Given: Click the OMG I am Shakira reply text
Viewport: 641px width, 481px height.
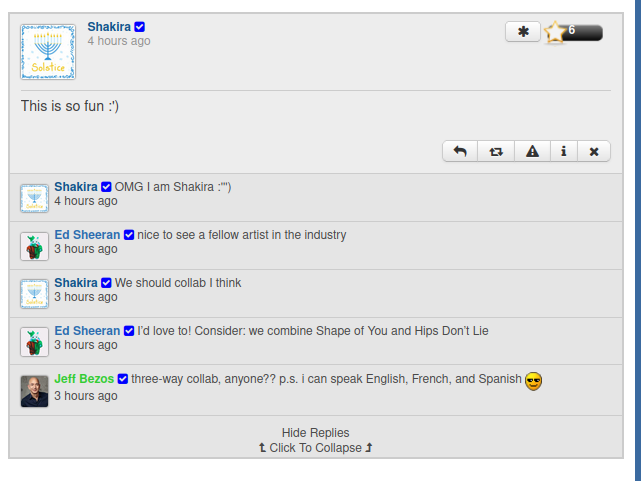Looking at the screenshot, I should [x=173, y=187].
